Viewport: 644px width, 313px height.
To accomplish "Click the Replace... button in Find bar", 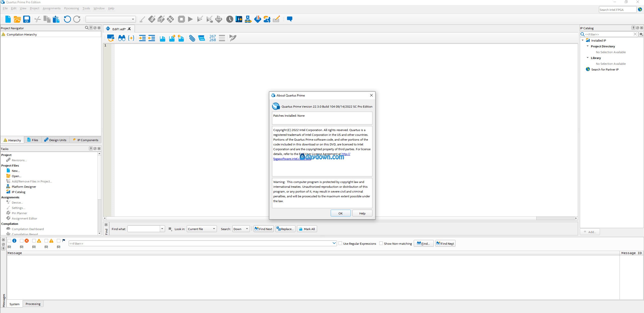I will pos(285,229).
